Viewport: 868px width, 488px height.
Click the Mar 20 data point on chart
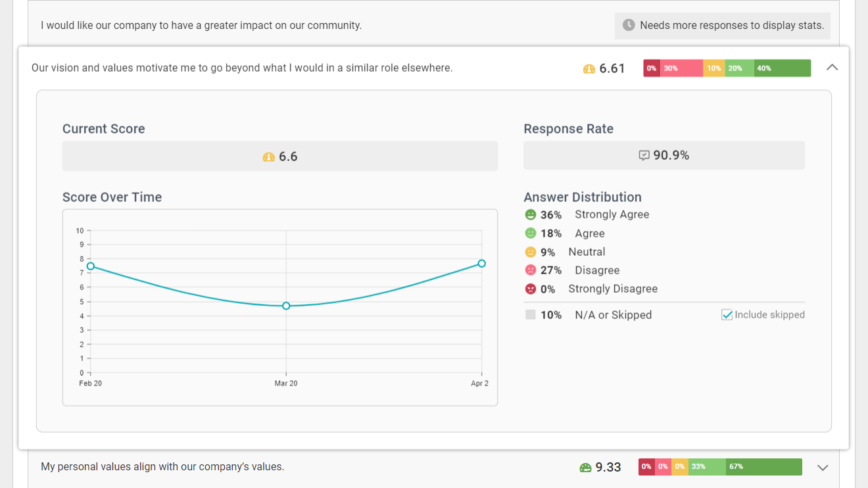[286, 306]
